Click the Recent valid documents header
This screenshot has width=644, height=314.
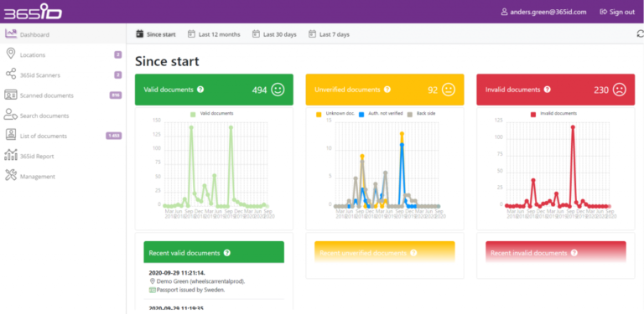(214, 252)
